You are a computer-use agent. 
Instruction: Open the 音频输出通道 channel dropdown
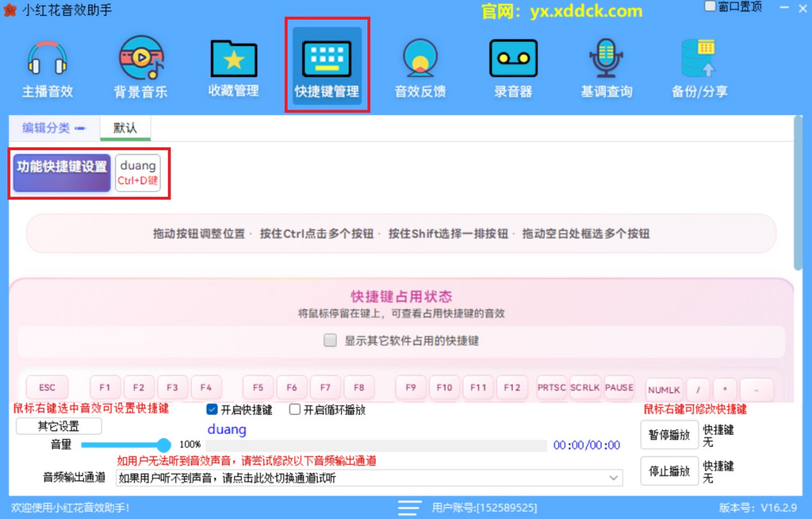tap(614, 478)
